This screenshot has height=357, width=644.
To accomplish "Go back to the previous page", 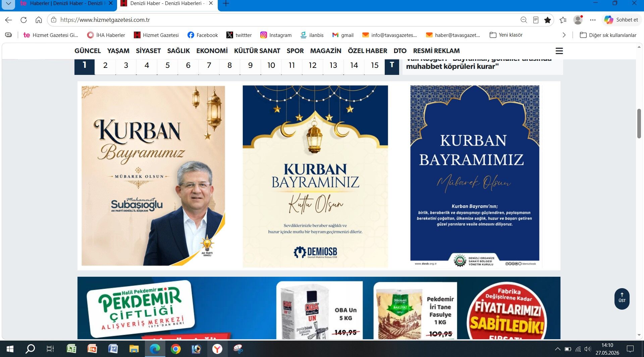I will tap(9, 20).
